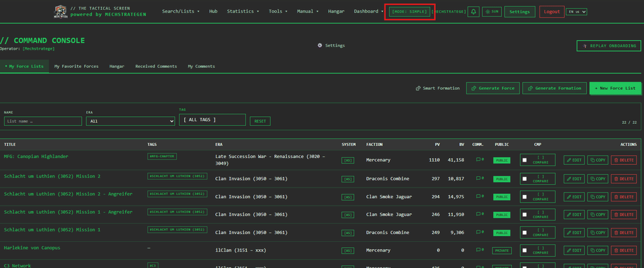Copy the Draconis Combine 'Mission 1' list

click(x=597, y=233)
